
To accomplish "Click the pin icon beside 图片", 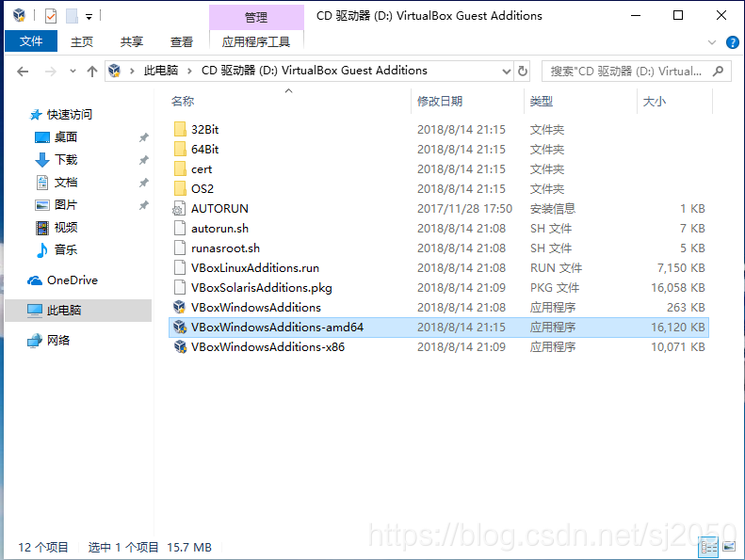I will point(143,205).
